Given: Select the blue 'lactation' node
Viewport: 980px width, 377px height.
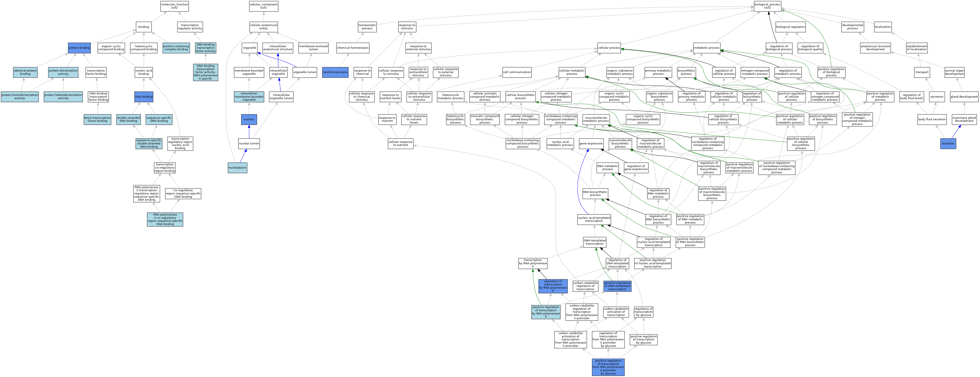Looking at the screenshot, I should coord(948,144).
